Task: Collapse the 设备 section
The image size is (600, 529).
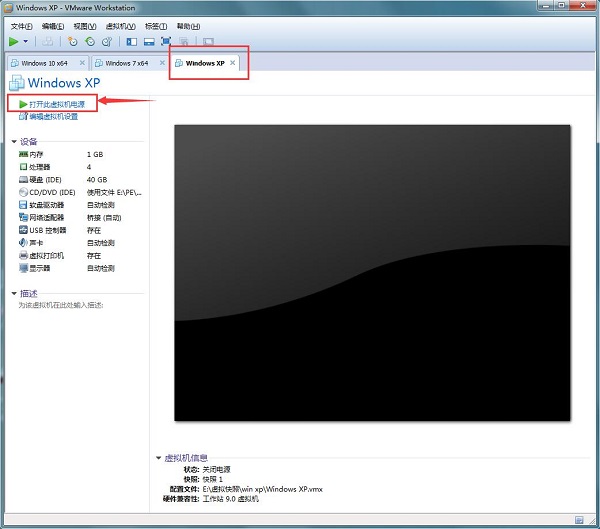Action: [x=14, y=142]
